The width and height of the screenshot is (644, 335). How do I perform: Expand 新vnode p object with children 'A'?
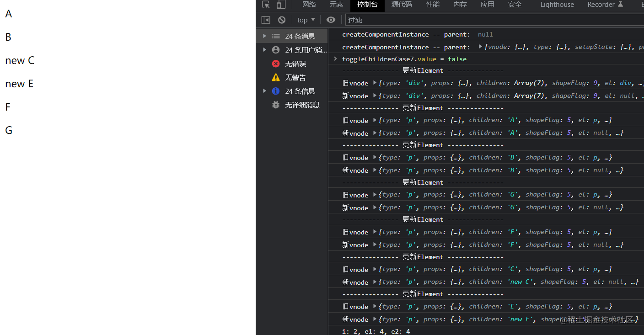point(375,133)
